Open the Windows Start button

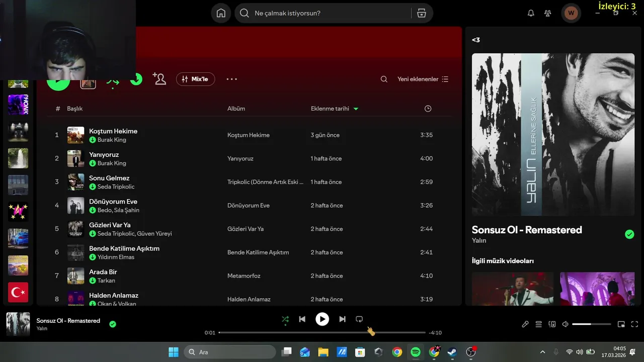(174, 352)
